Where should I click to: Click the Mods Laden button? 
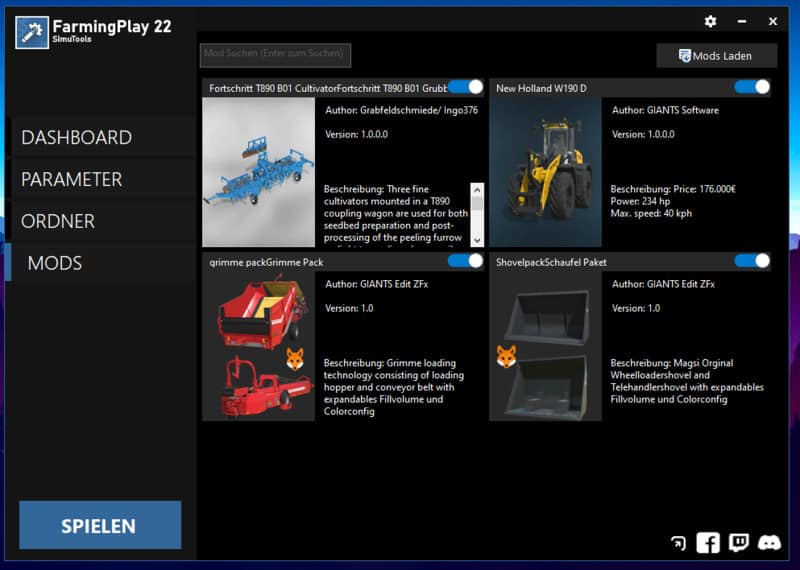point(716,56)
